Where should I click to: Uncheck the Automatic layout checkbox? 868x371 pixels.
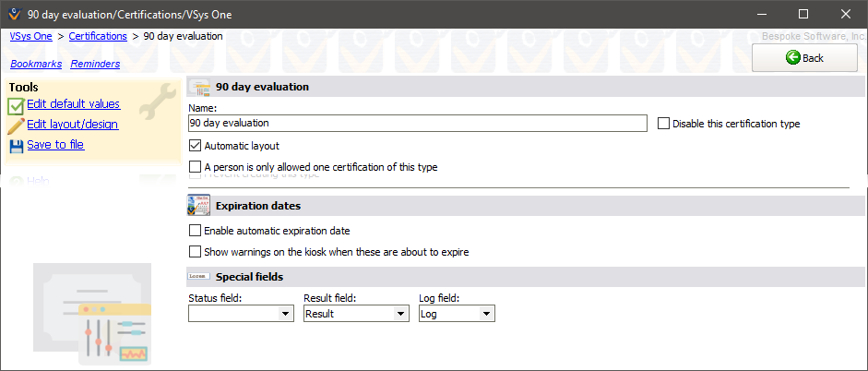[195, 146]
